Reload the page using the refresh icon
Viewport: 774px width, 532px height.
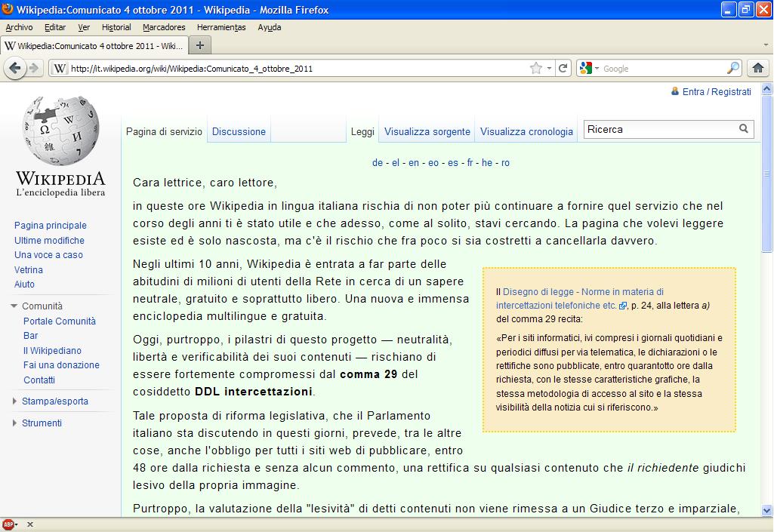(x=563, y=68)
